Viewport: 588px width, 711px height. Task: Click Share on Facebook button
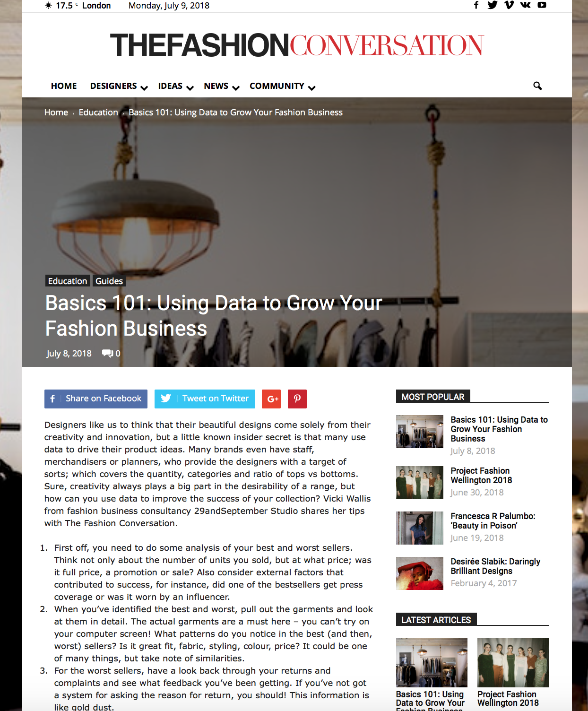click(x=96, y=399)
